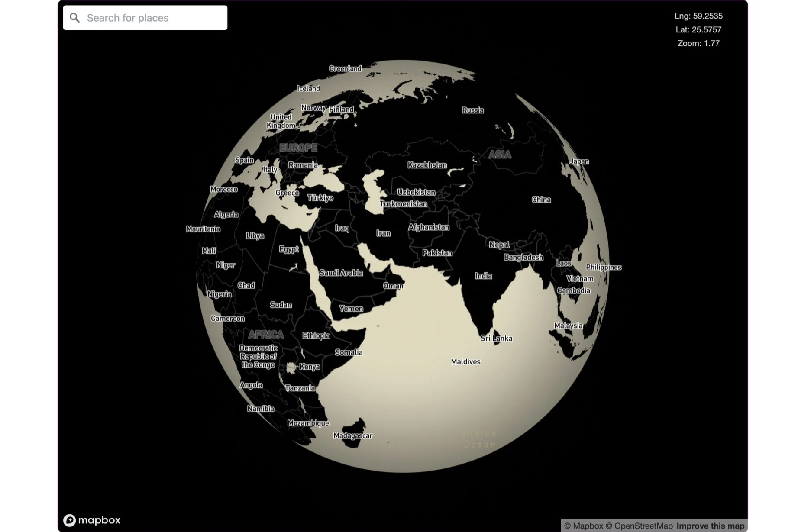This screenshot has width=798, height=532.
Task: Click the Iraq label
Action: [x=342, y=228]
